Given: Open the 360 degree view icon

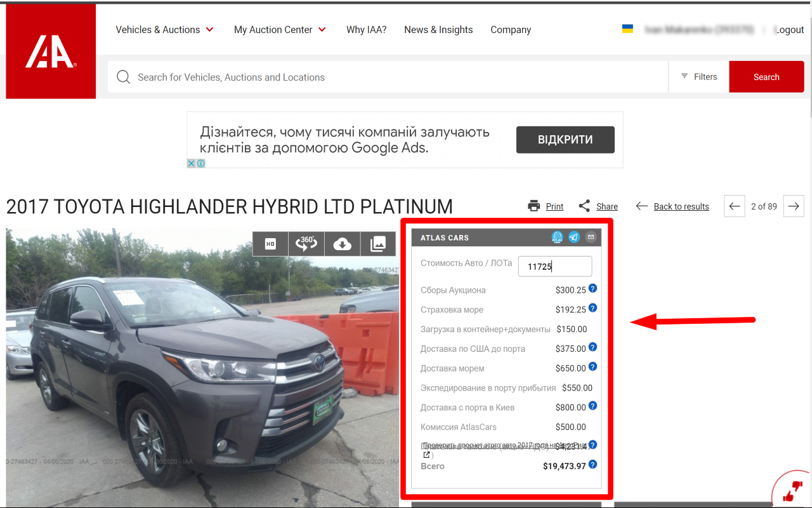Looking at the screenshot, I should 306,244.
